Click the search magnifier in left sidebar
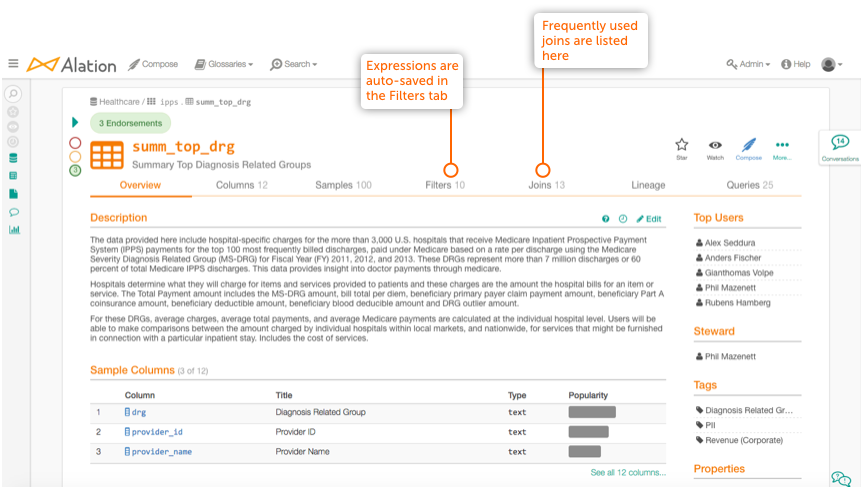This screenshot has width=867, height=493. 13,94
